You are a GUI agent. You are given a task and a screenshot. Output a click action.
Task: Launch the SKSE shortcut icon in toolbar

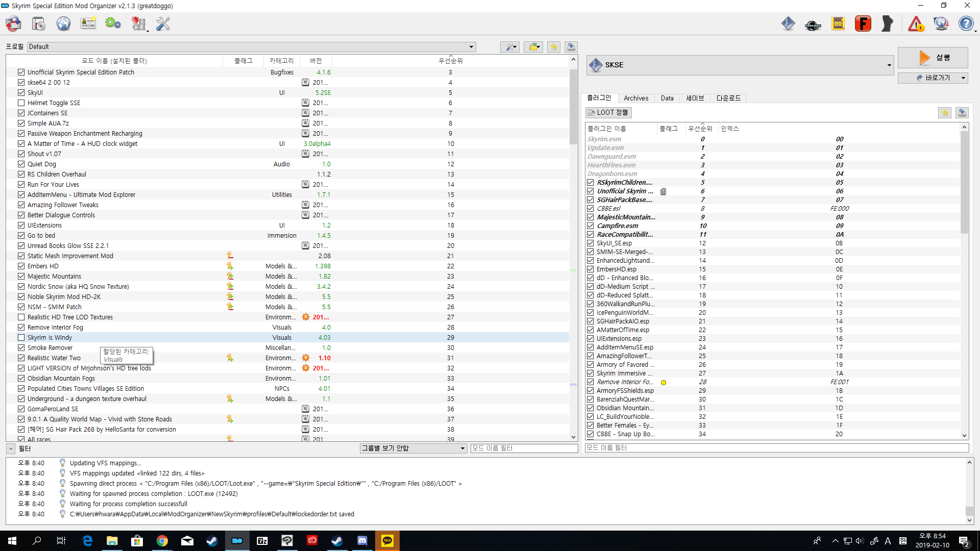pyautogui.click(x=788, y=23)
